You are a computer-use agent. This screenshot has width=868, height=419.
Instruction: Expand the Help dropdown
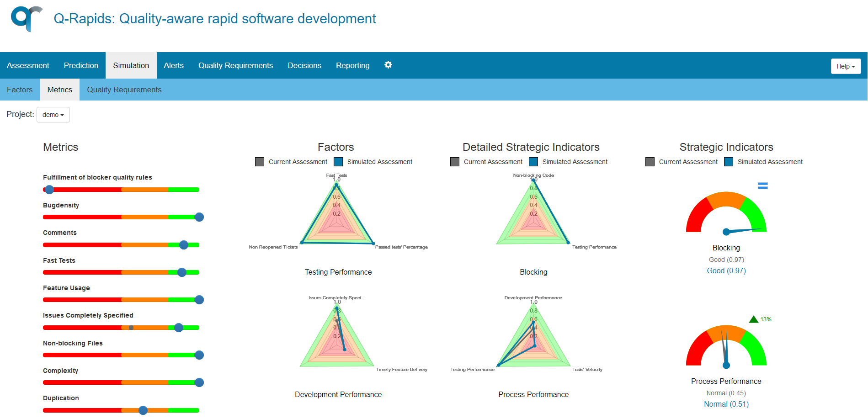(845, 66)
